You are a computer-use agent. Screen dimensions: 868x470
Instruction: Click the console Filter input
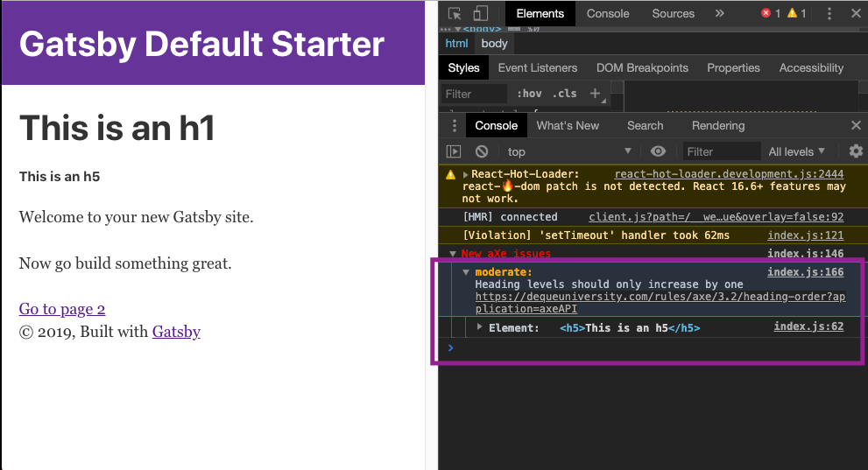coord(722,151)
